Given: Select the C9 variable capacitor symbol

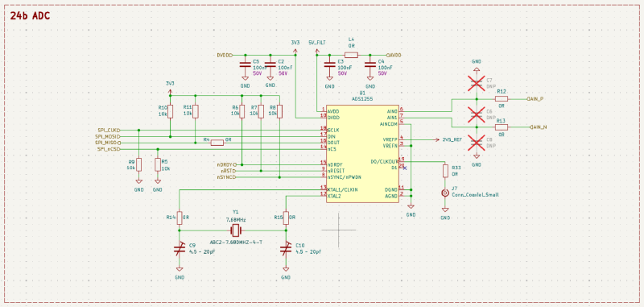Looking at the screenshot, I should (x=180, y=250).
